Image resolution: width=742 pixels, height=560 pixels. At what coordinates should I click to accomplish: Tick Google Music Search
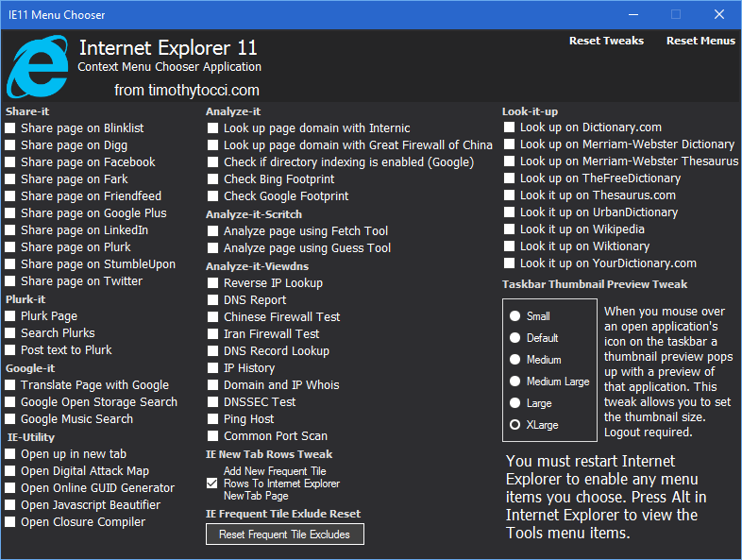10,419
